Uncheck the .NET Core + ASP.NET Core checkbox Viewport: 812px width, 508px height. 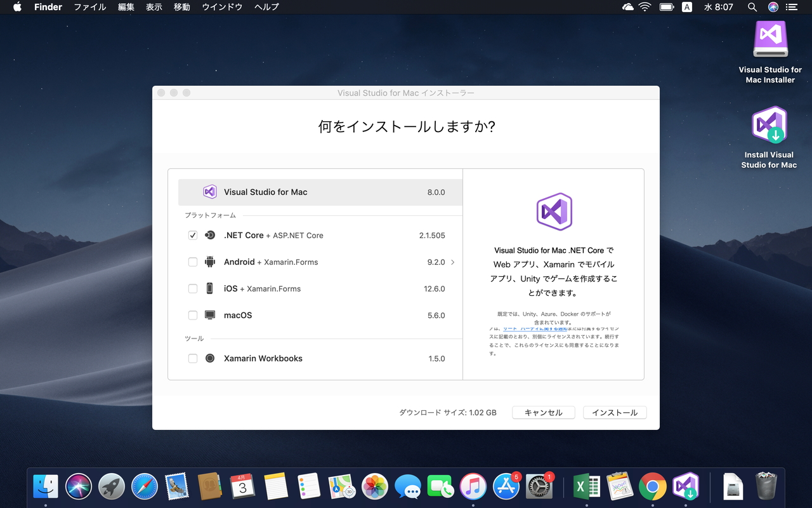click(192, 235)
